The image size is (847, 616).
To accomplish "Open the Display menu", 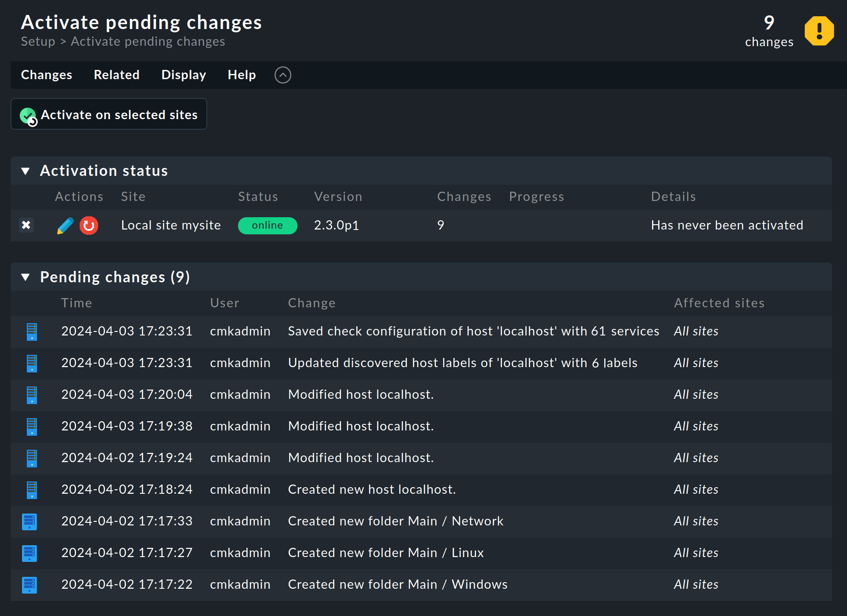I will pos(183,75).
